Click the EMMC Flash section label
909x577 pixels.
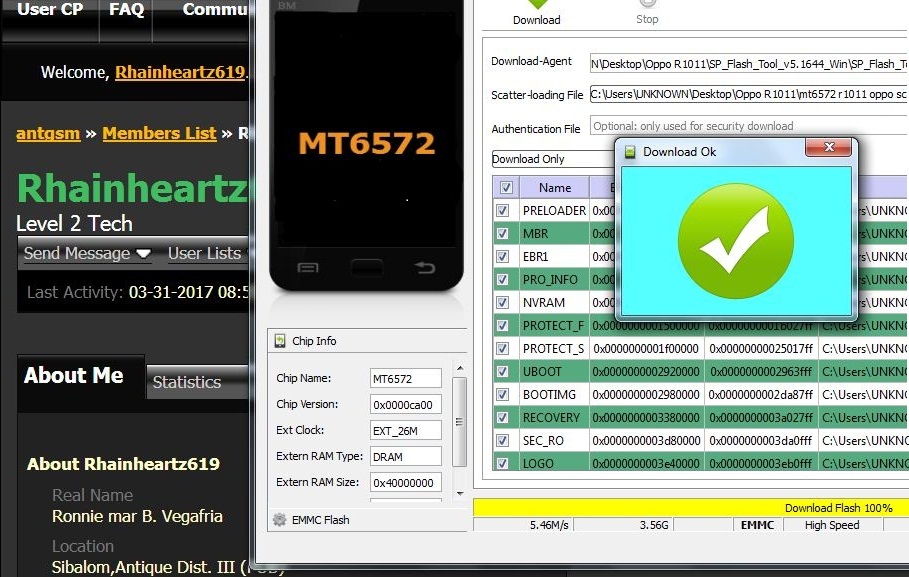pyautogui.click(x=321, y=520)
